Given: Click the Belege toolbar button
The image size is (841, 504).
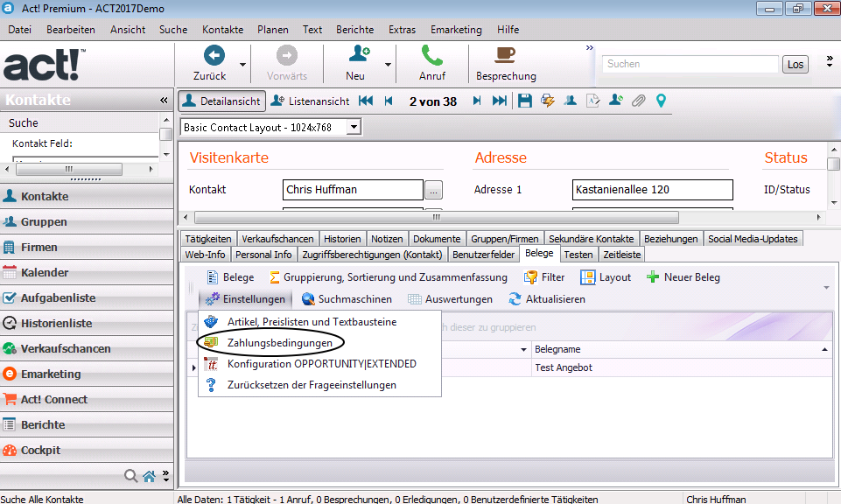Looking at the screenshot, I should (231, 277).
